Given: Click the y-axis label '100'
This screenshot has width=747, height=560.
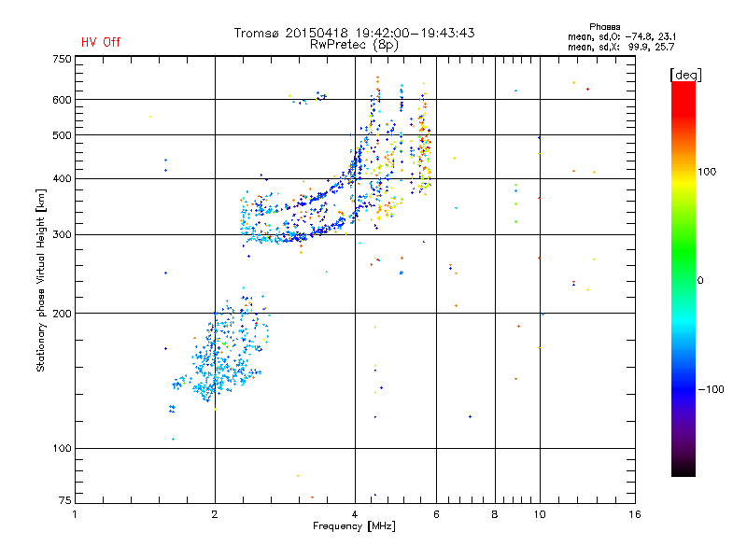Looking at the screenshot, I should (x=62, y=449).
